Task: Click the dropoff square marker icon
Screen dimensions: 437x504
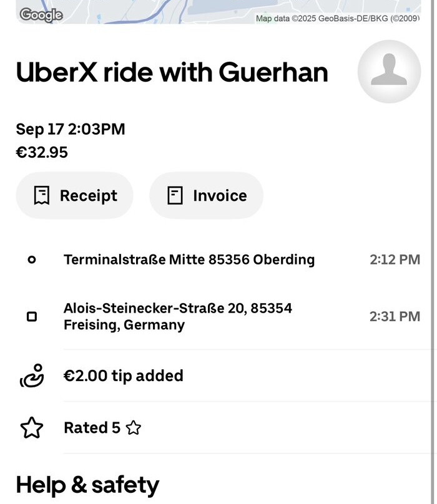Action: point(32,317)
